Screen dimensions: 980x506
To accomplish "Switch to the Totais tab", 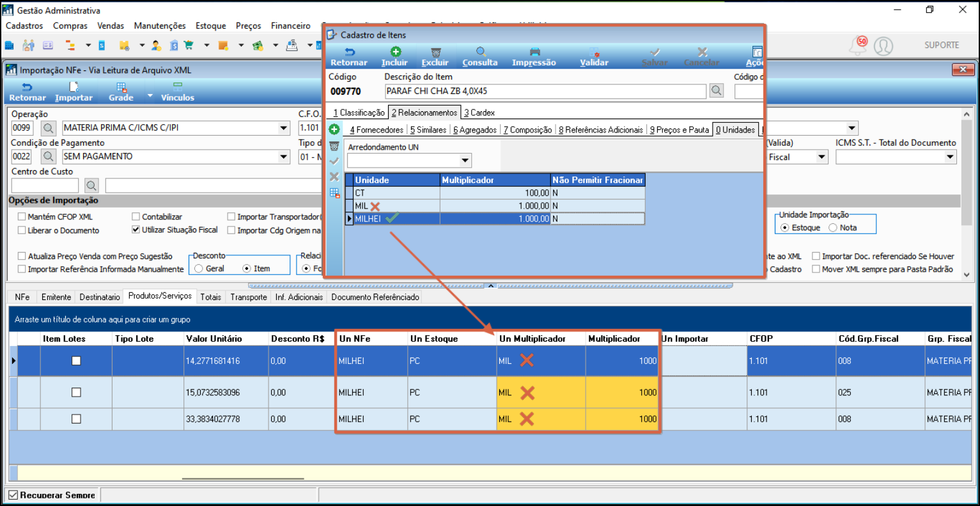I will tap(210, 297).
